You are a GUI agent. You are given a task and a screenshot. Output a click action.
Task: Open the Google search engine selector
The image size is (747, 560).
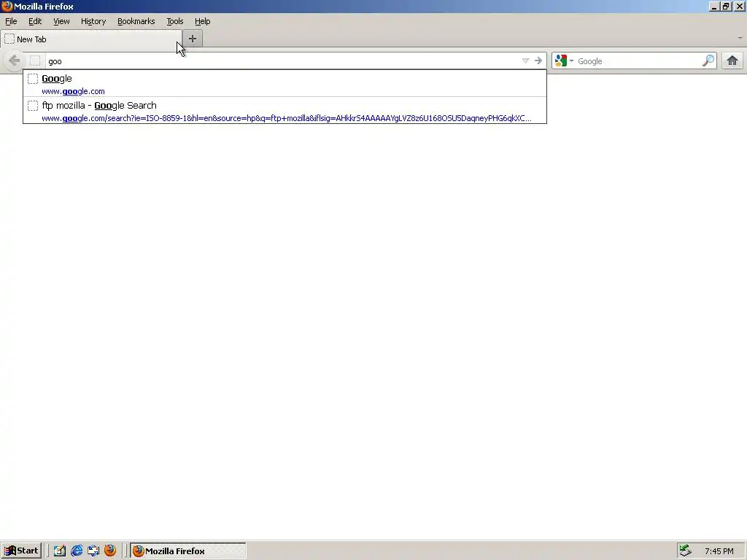click(x=564, y=61)
